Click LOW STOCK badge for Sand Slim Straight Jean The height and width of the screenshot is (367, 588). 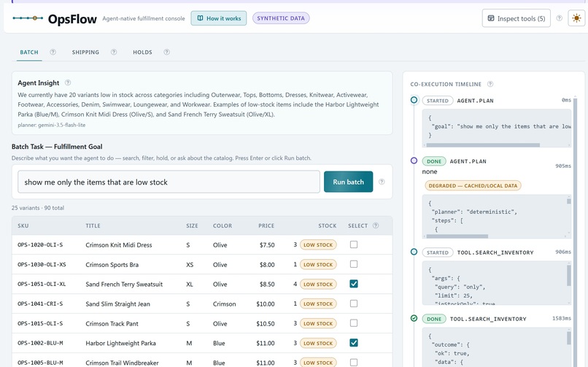click(318, 304)
